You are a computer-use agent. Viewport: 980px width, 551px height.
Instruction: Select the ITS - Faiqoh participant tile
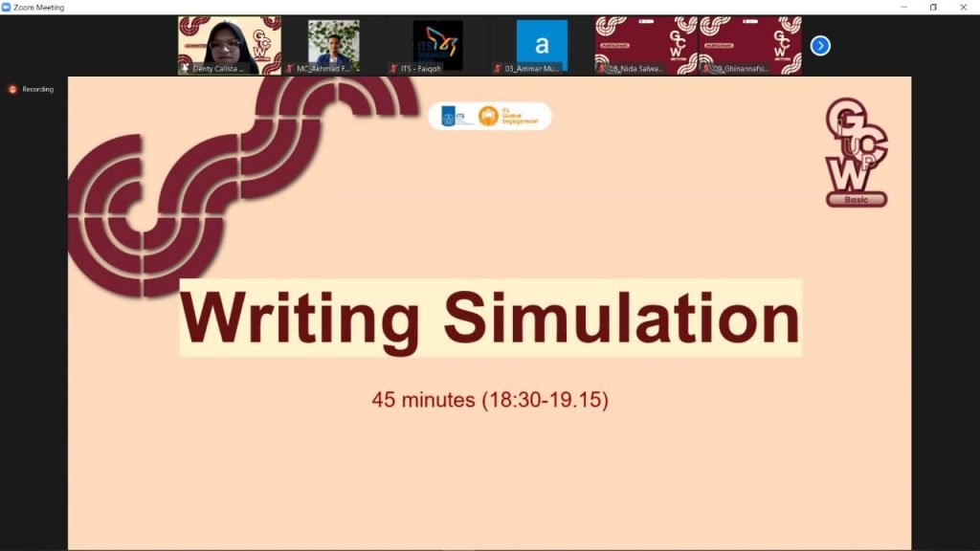coord(437,42)
